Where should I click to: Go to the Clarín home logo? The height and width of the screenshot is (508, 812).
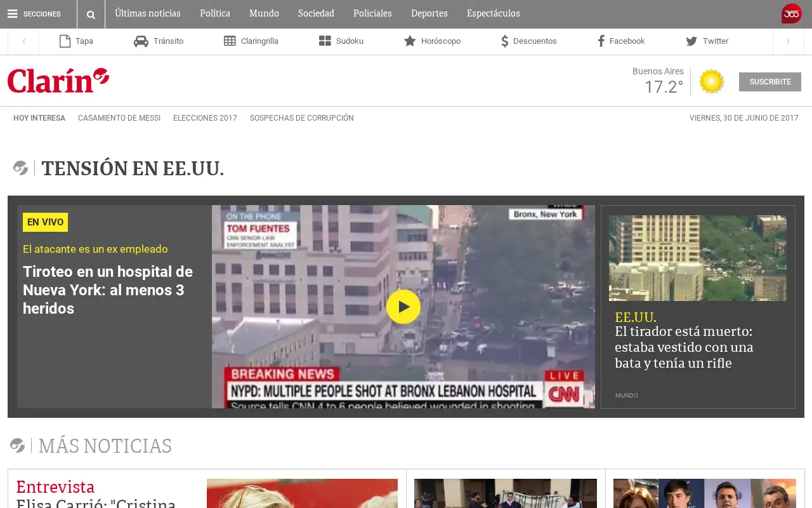tap(58, 81)
